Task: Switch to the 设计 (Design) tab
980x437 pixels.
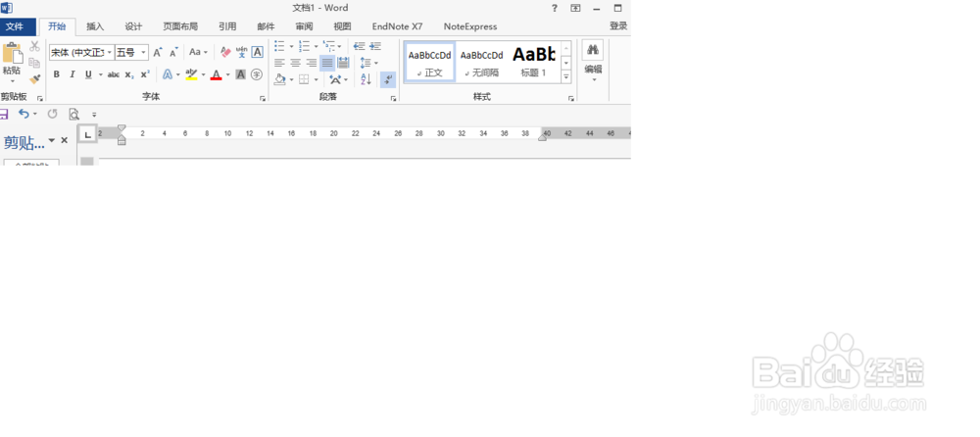Action: (x=133, y=26)
